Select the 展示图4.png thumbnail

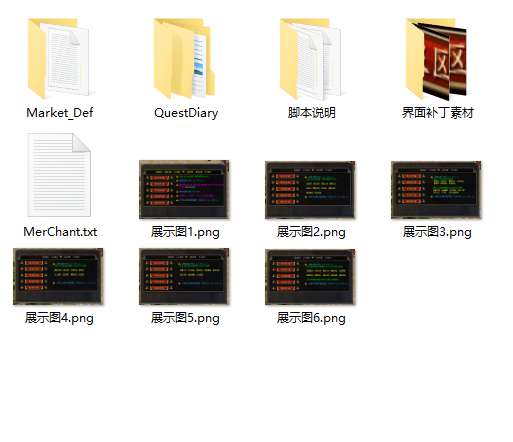click(x=58, y=276)
